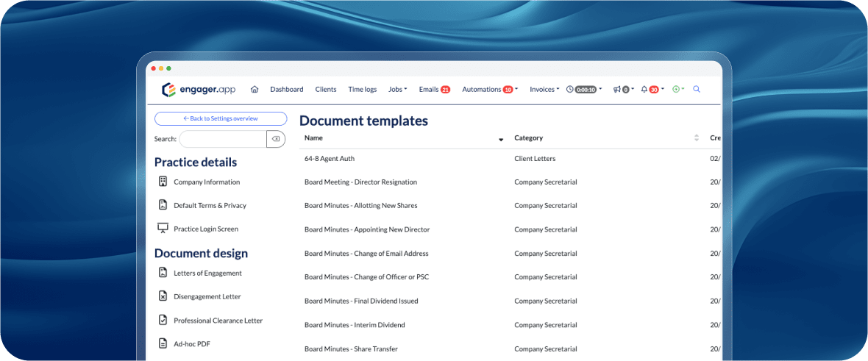Click the engager.app logo
The width and height of the screenshot is (868, 361).
(x=188, y=90)
